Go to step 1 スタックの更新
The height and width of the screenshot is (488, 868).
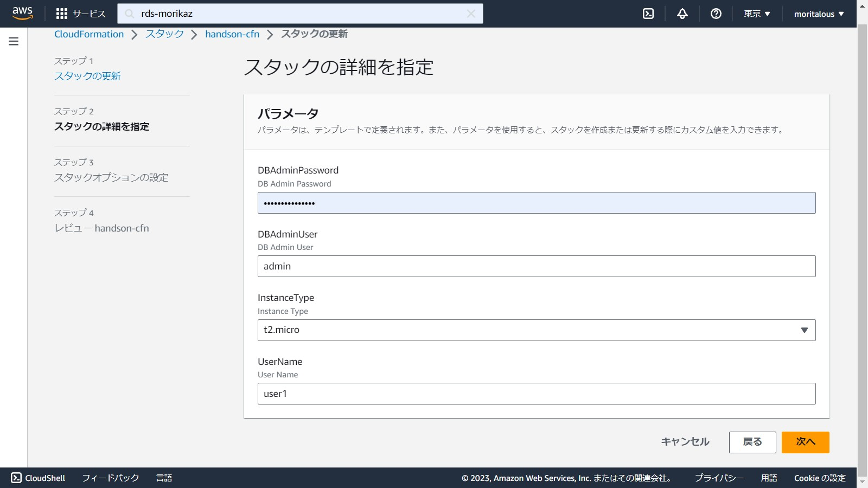pos(87,76)
